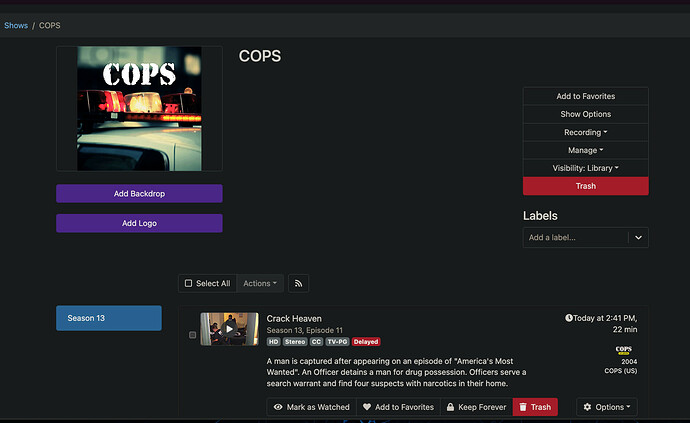Click the COPS breadcrumb
This screenshot has height=423, width=690.
[x=50, y=26]
